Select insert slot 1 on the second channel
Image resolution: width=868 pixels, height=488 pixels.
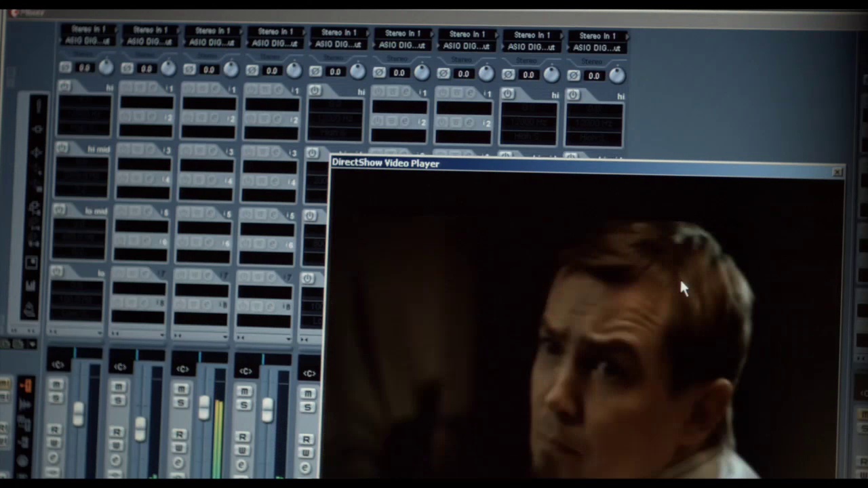pos(146,103)
